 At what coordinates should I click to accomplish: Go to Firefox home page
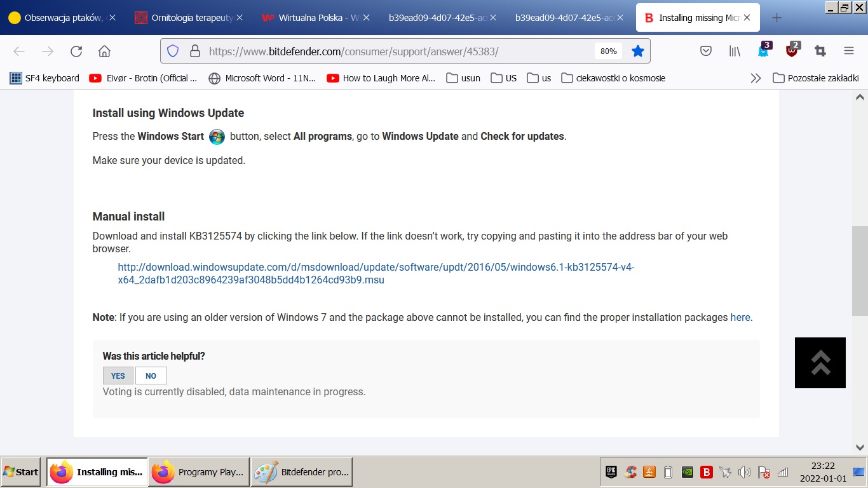104,51
